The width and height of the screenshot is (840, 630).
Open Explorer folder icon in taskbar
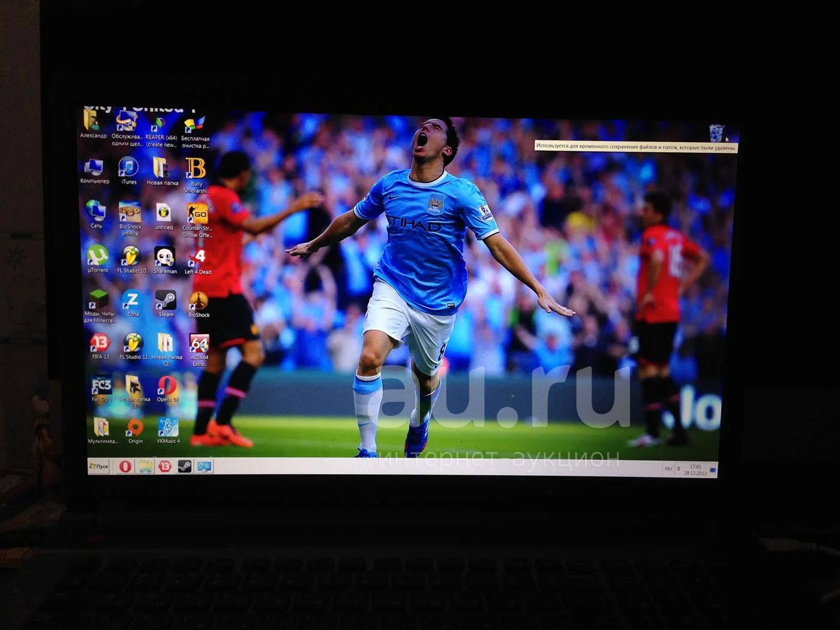click(145, 466)
